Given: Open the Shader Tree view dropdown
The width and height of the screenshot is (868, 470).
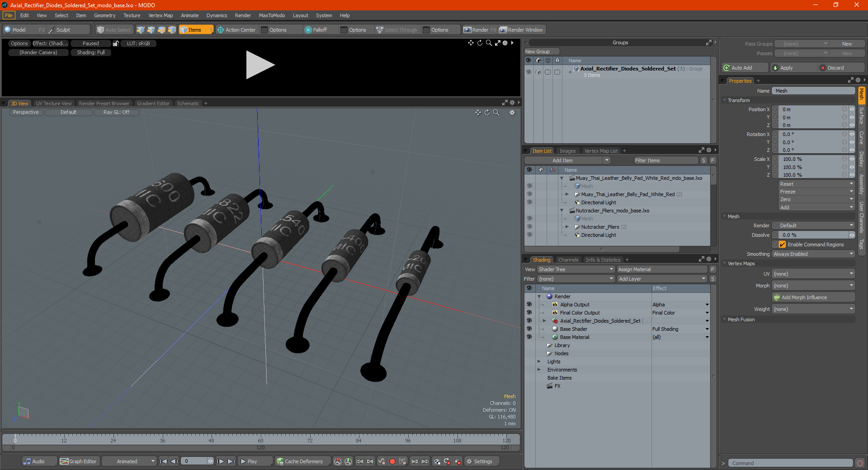Looking at the screenshot, I should point(576,269).
